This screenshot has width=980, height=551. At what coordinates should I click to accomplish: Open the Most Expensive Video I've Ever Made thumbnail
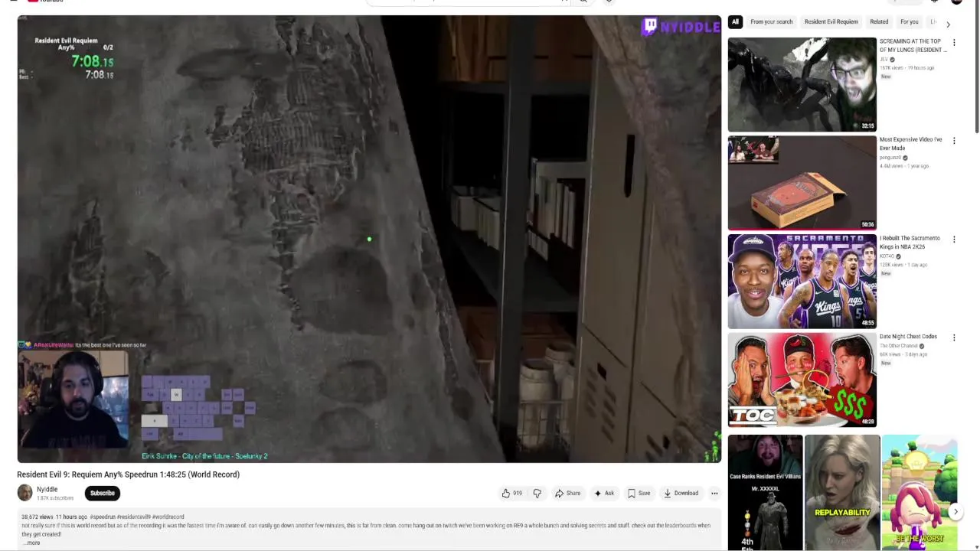pos(802,183)
